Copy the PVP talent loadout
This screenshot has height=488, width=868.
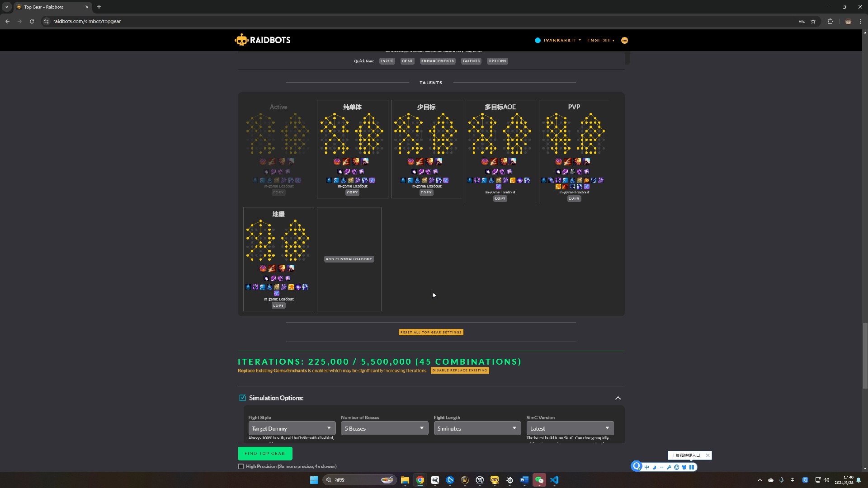pos(574,198)
